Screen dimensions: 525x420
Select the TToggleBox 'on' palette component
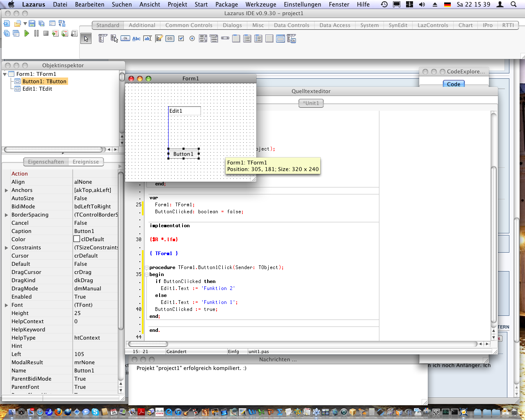pyautogui.click(x=170, y=39)
